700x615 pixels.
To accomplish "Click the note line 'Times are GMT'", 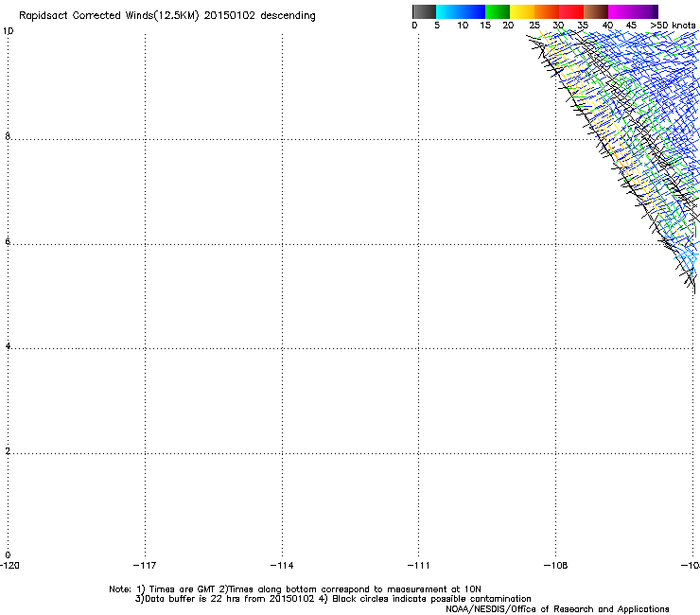I will point(183,589).
